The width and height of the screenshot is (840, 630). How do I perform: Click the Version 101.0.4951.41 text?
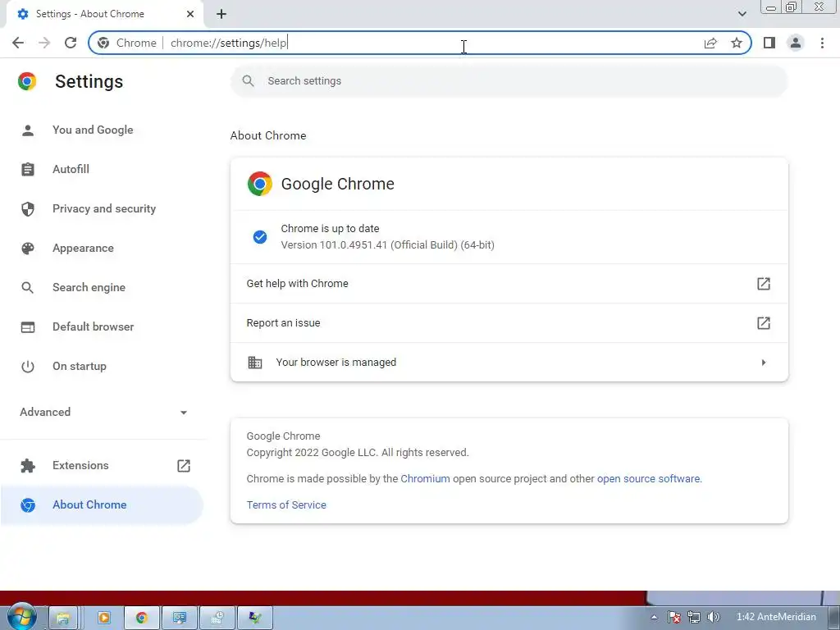pyautogui.click(x=387, y=244)
